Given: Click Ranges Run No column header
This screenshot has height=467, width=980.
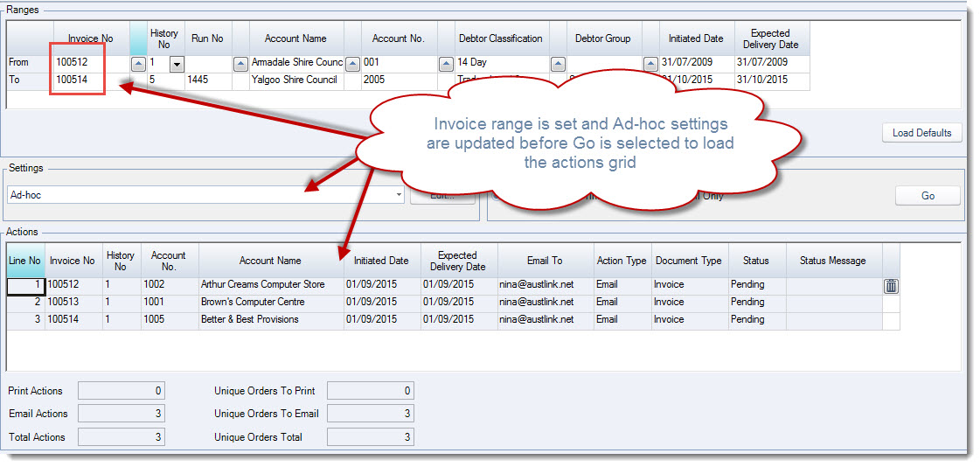Looking at the screenshot, I should tap(208, 38).
